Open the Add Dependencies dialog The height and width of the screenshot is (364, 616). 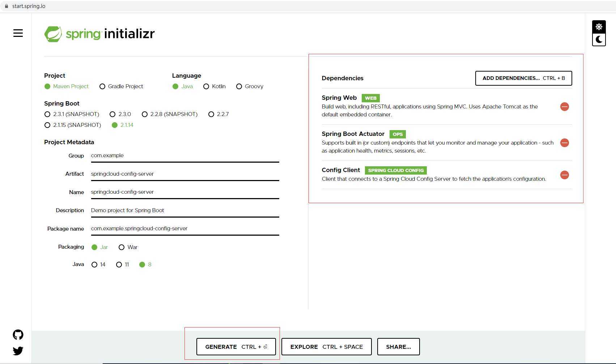point(524,78)
